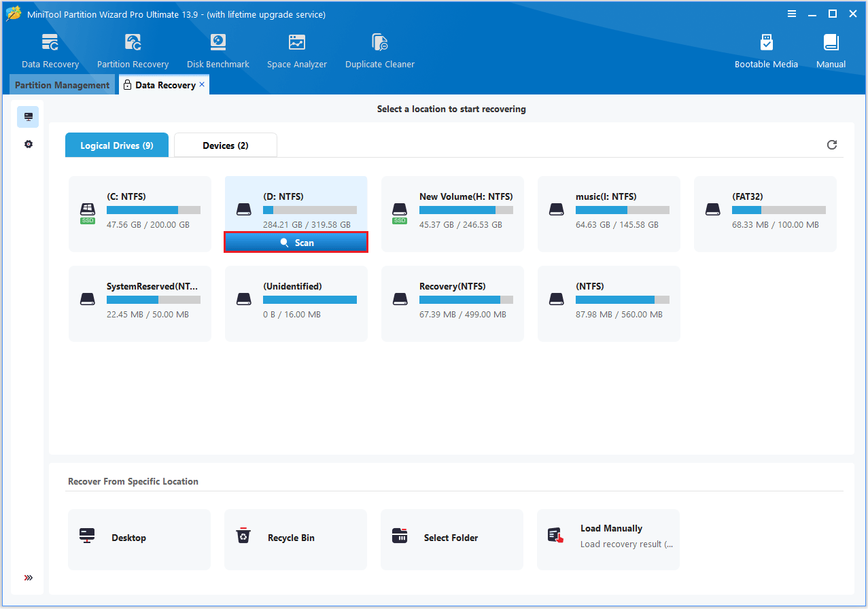Click the H drive SSD disk icon
The height and width of the screenshot is (609, 868).
click(400, 213)
